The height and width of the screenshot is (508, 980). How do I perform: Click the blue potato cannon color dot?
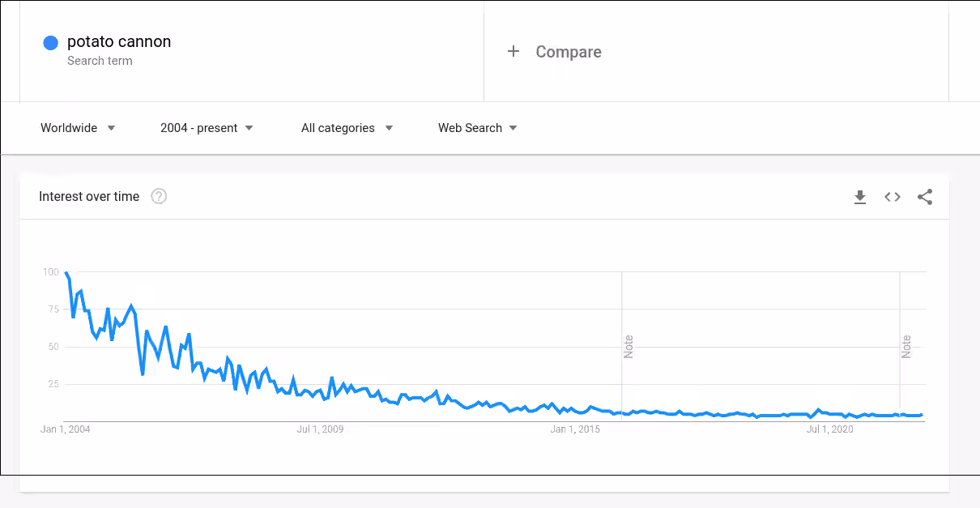pyautogui.click(x=50, y=43)
